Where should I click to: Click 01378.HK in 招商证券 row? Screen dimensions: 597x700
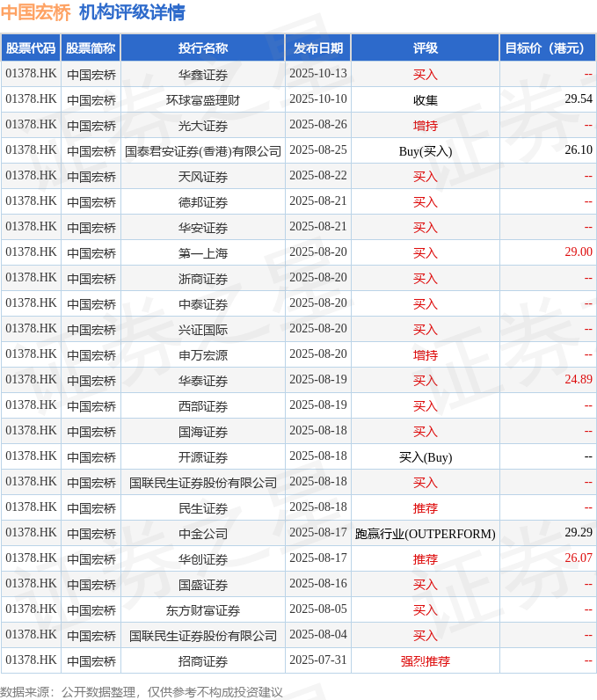pyautogui.click(x=31, y=660)
